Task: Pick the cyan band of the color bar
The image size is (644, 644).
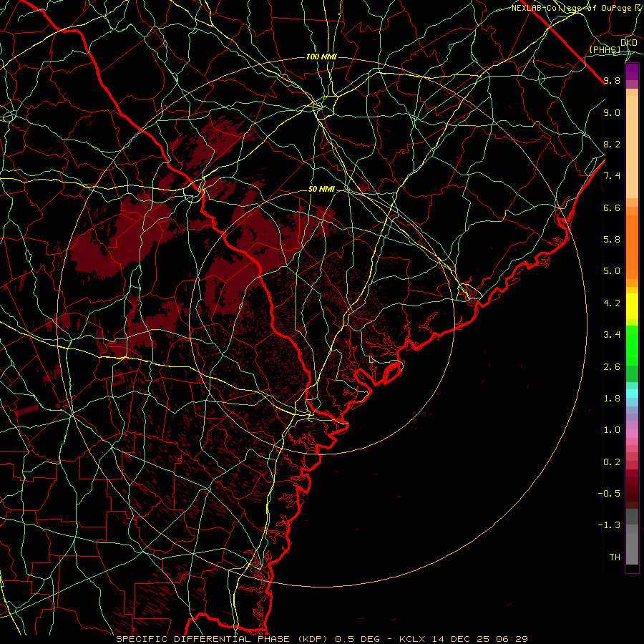Action: 632,394
